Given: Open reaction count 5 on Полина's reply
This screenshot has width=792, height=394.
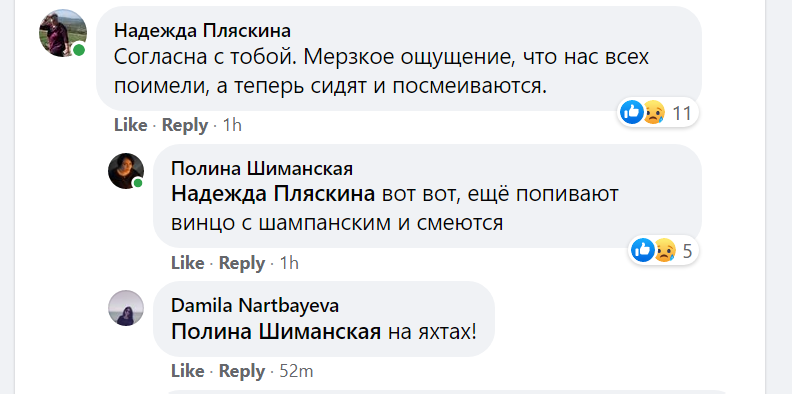Looking at the screenshot, I should [x=687, y=251].
